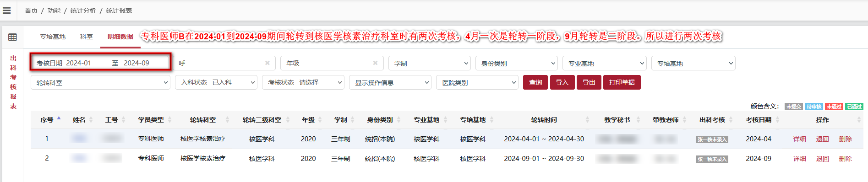Open the 身份类别 filter dropdown

(x=517, y=63)
